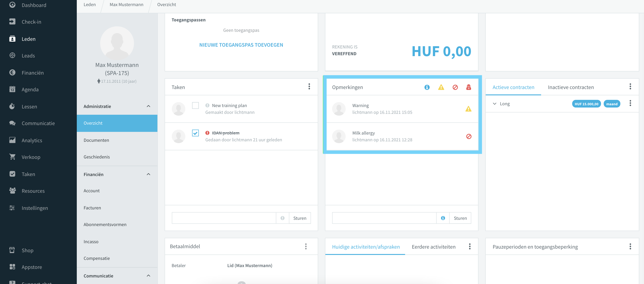Image resolution: width=644 pixels, height=284 pixels.
Task: Filter remarks by blue info icon
Action: (427, 87)
